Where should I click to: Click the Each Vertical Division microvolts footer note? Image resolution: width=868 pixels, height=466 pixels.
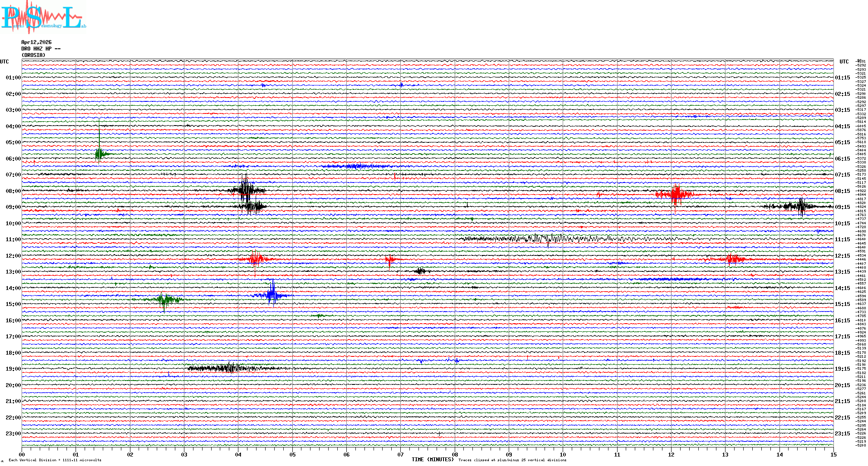pyautogui.click(x=55, y=460)
